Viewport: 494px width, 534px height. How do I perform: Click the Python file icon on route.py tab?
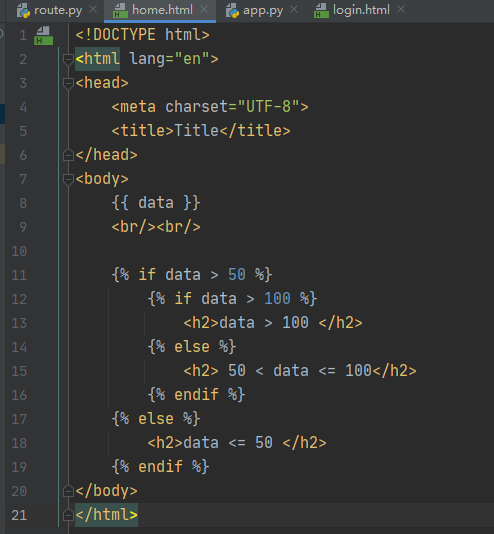pos(23,11)
